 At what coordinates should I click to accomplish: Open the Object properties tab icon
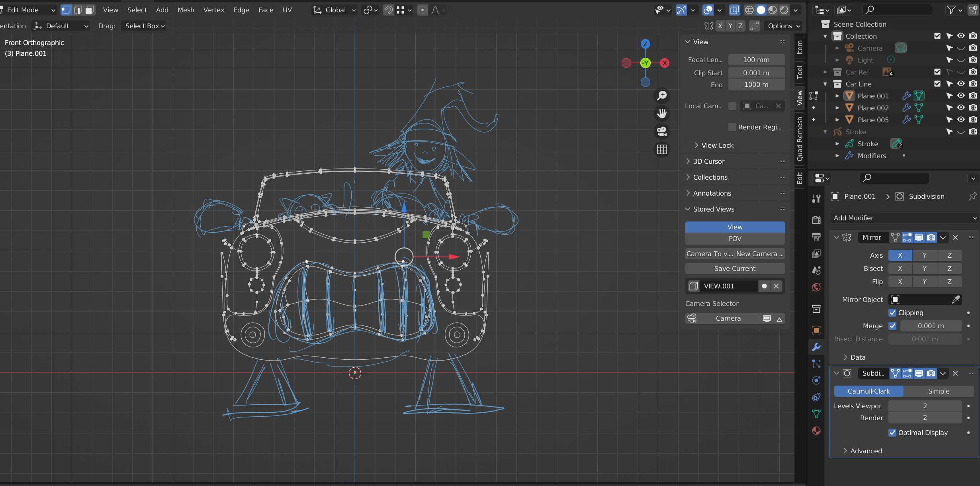click(816, 330)
